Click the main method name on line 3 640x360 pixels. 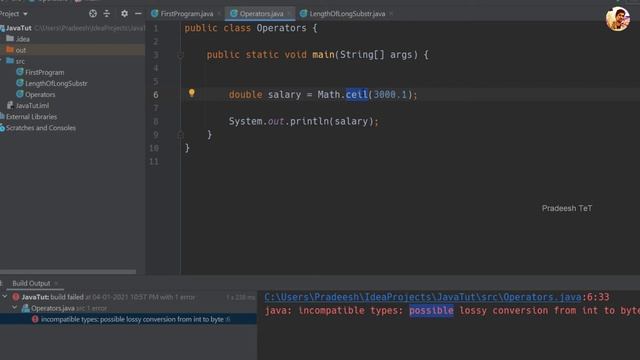[x=323, y=55]
